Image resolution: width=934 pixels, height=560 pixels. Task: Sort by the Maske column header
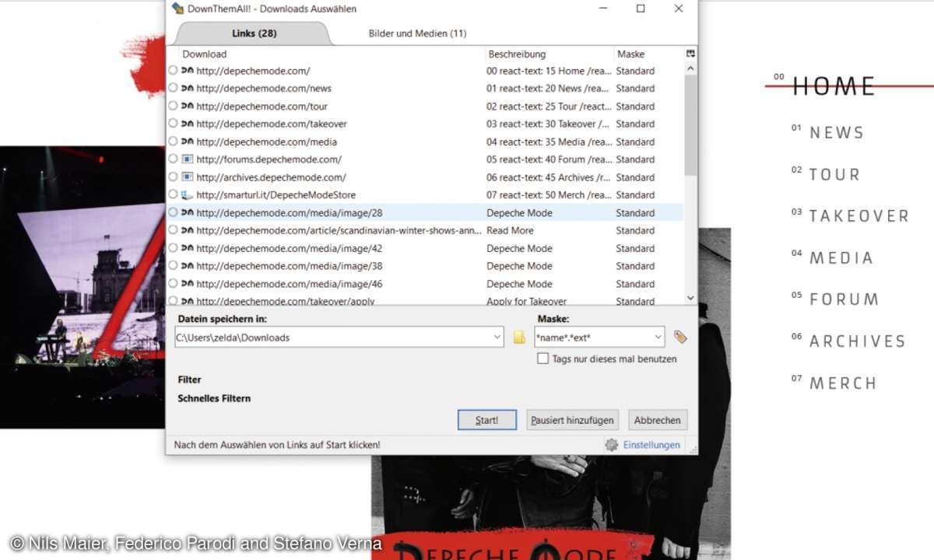tap(649, 54)
